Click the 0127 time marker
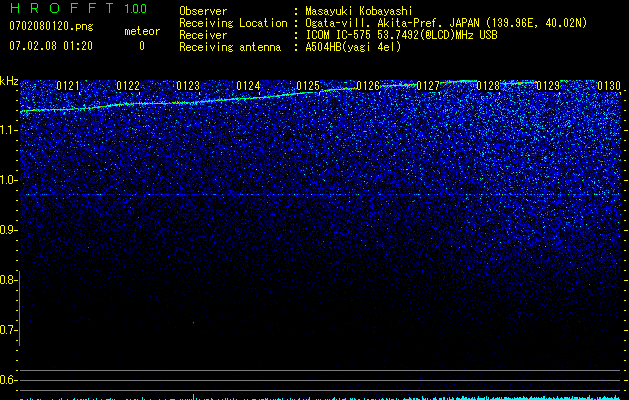Viewport: 629px width, 400px height. 428,86
